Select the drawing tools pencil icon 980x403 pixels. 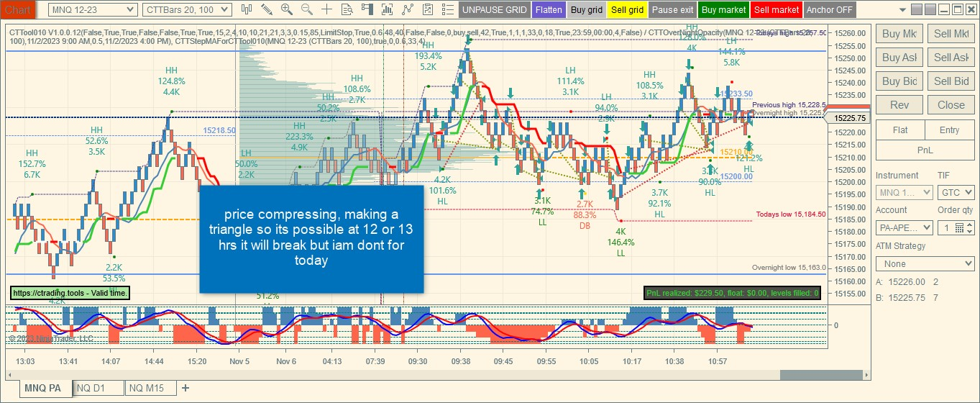click(x=267, y=9)
